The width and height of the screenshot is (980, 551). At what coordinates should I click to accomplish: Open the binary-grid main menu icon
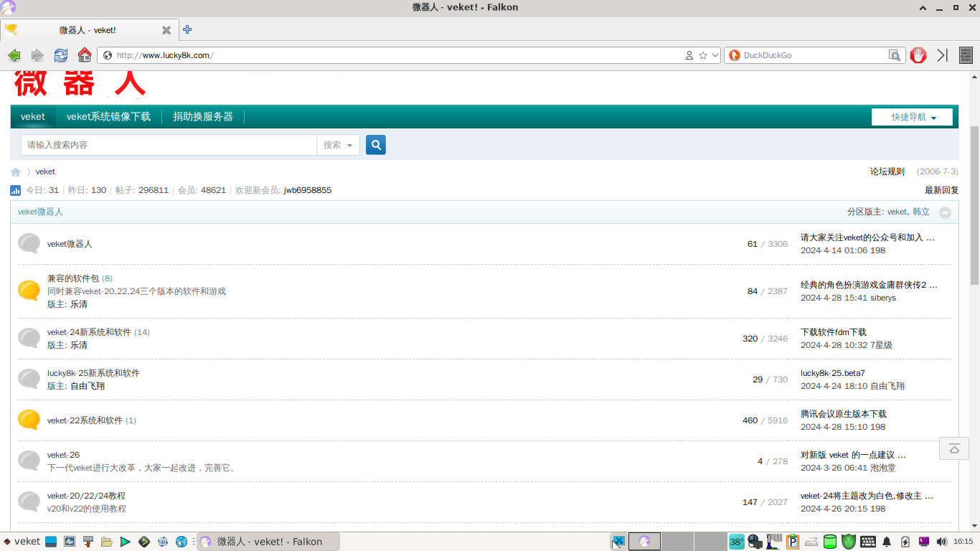[966, 55]
